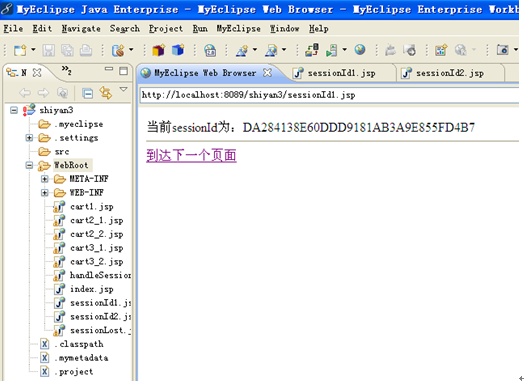Select cart1.jsp in the tree
This screenshot has width=524, height=381.
(x=92, y=207)
